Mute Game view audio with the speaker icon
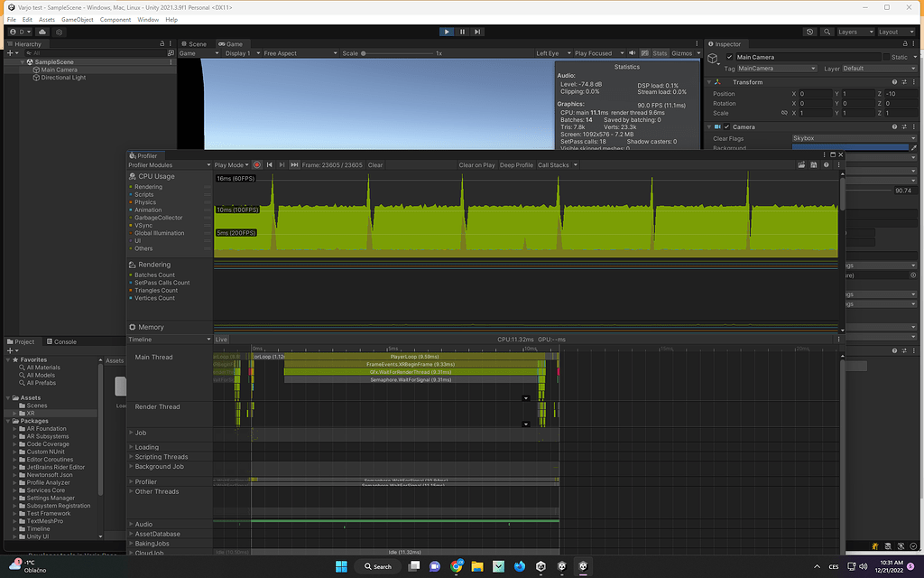 coord(632,52)
